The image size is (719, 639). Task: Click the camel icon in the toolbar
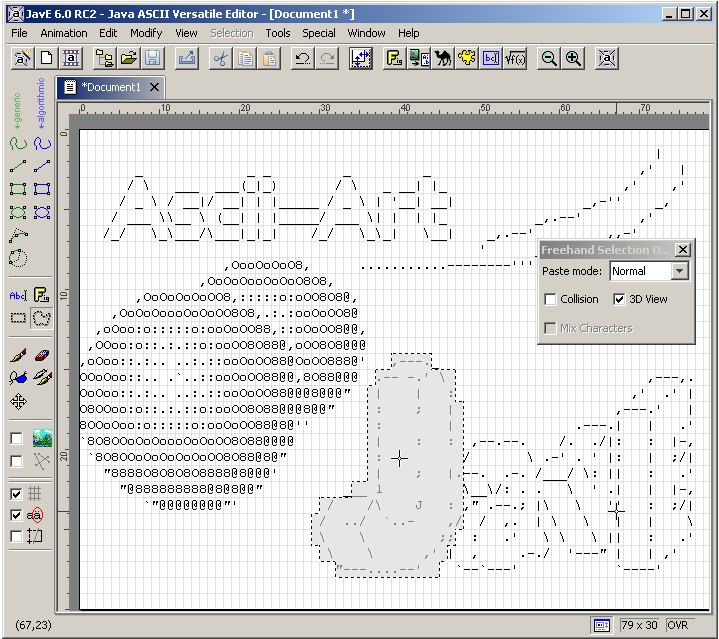443,58
